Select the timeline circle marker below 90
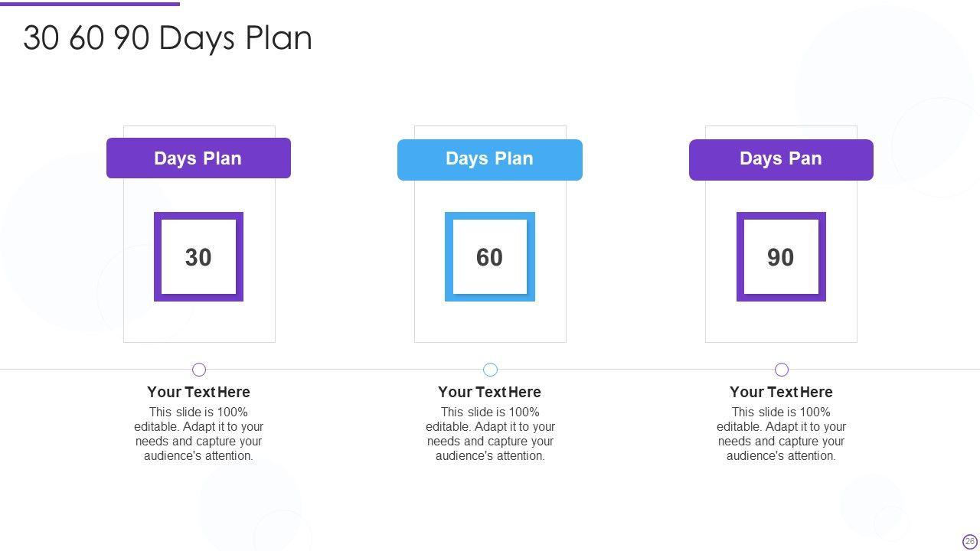Screen dimensions: 980x551 tap(782, 370)
